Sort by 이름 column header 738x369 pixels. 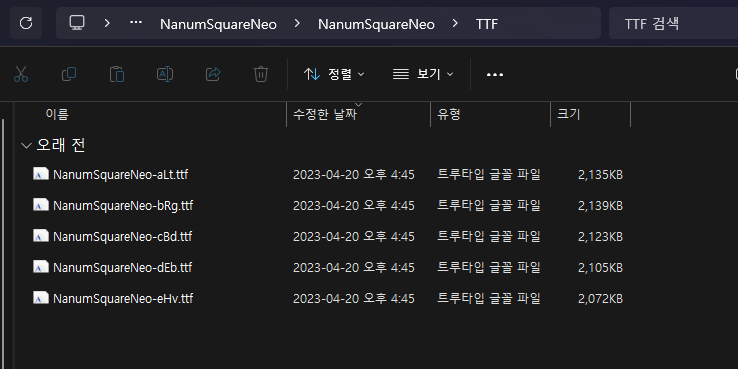(x=150, y=114)
